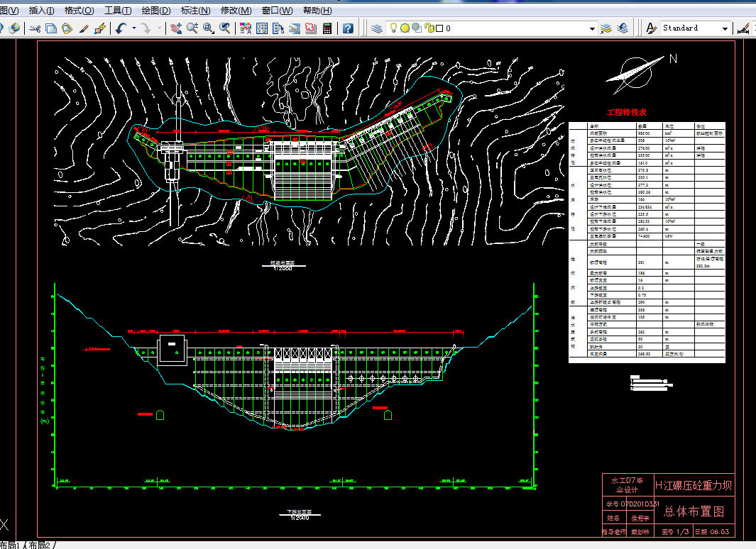Open the 帮助(H) menu
756x549 pixels.
click(x=317, y=10)
